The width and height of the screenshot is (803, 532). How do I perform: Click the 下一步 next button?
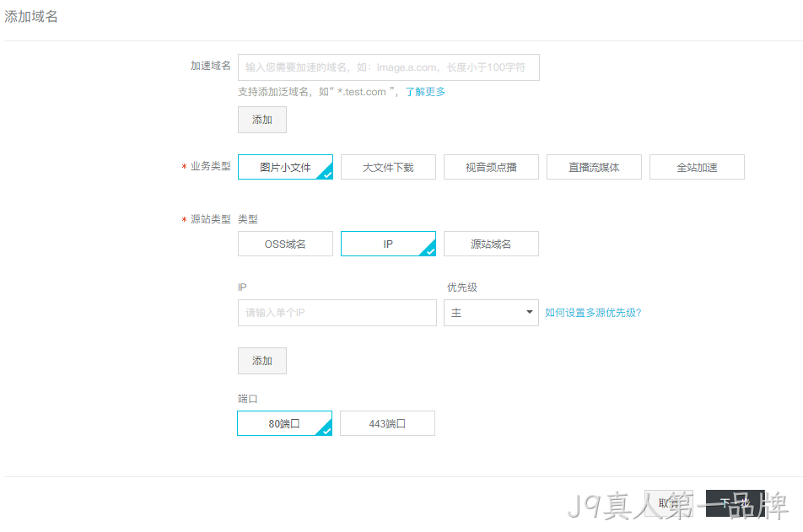click(x=736, y=503)
